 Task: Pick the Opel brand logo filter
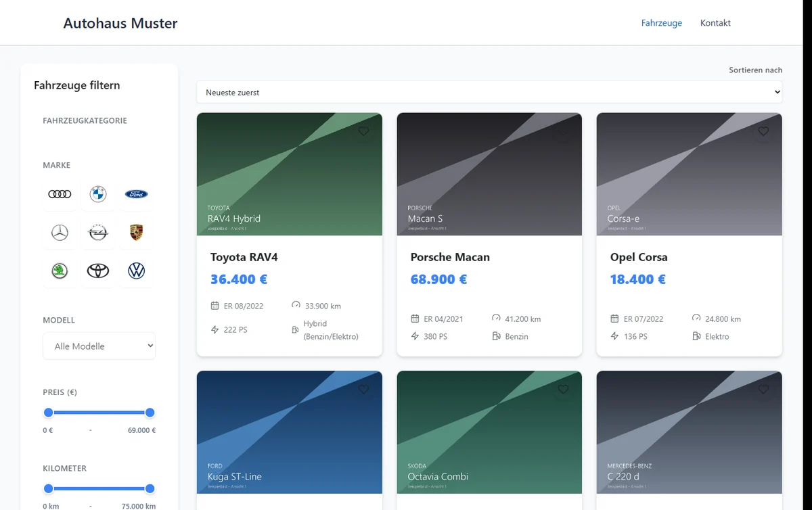(98, 233)
